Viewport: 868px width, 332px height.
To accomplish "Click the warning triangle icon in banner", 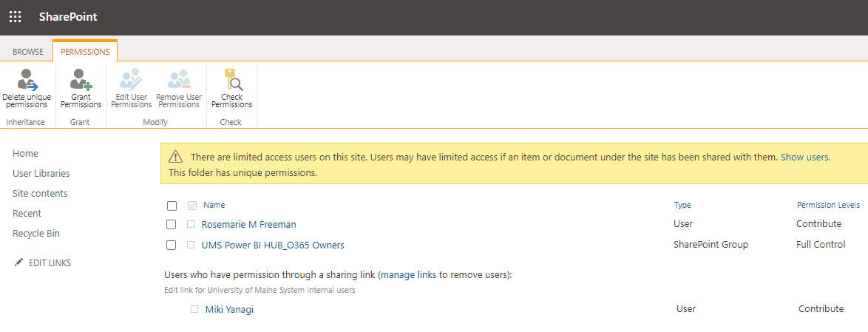I will click(175, 157).
